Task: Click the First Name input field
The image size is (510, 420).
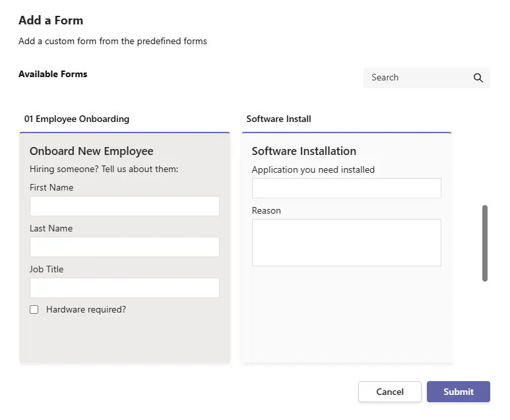Action: tap(124, 206)
